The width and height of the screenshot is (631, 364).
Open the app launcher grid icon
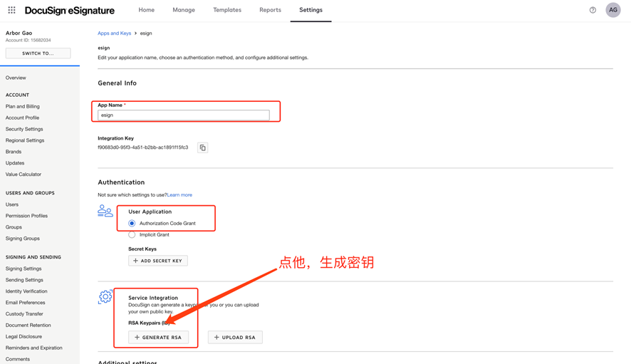pos(11,10)
